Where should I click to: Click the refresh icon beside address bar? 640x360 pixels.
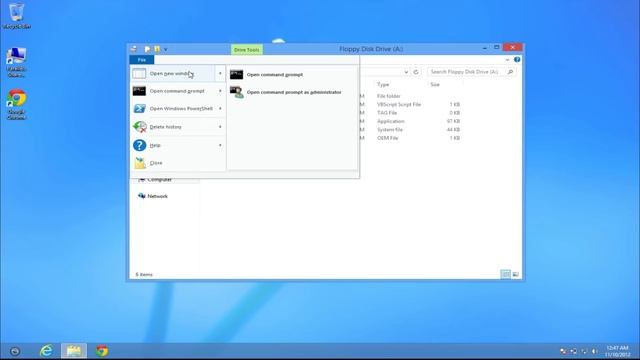(416, 72)
